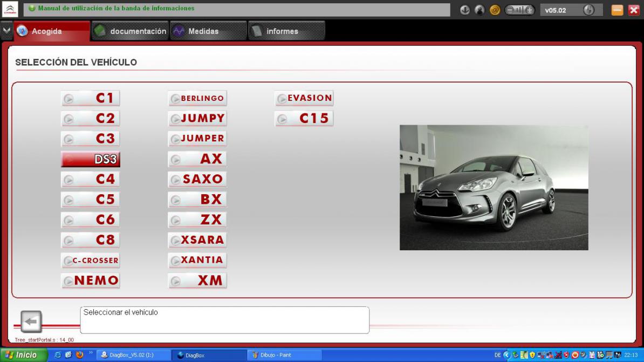Click the minus on the volume control
Viewport: 644px width, 362px height.
point(510,10)
